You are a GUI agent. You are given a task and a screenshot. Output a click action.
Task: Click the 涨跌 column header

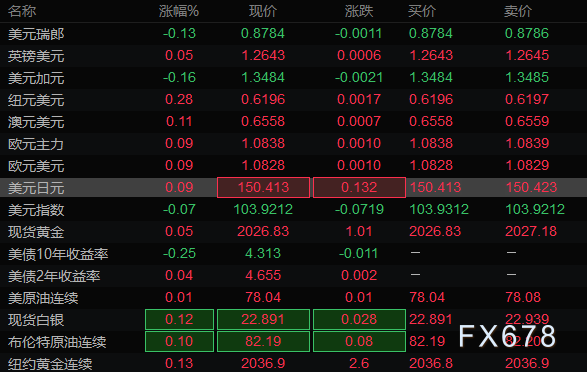359,11
